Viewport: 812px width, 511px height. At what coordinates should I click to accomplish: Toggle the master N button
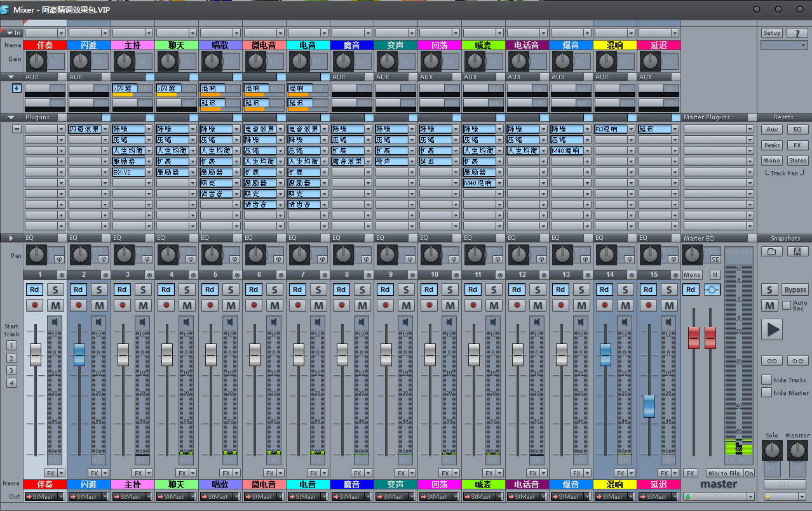coord(715,275)
